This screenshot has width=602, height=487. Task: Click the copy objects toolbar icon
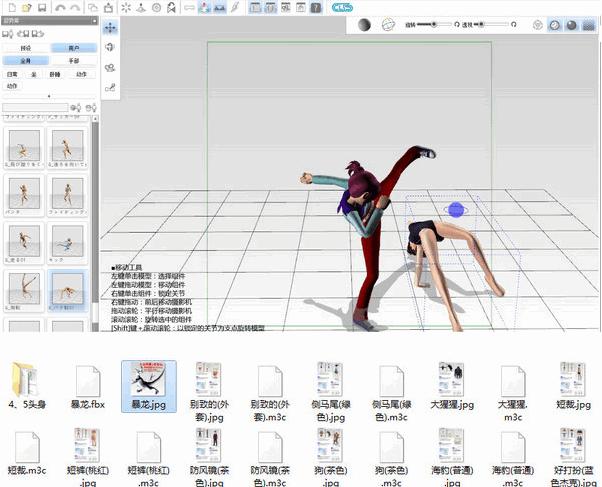click(93, 7)
